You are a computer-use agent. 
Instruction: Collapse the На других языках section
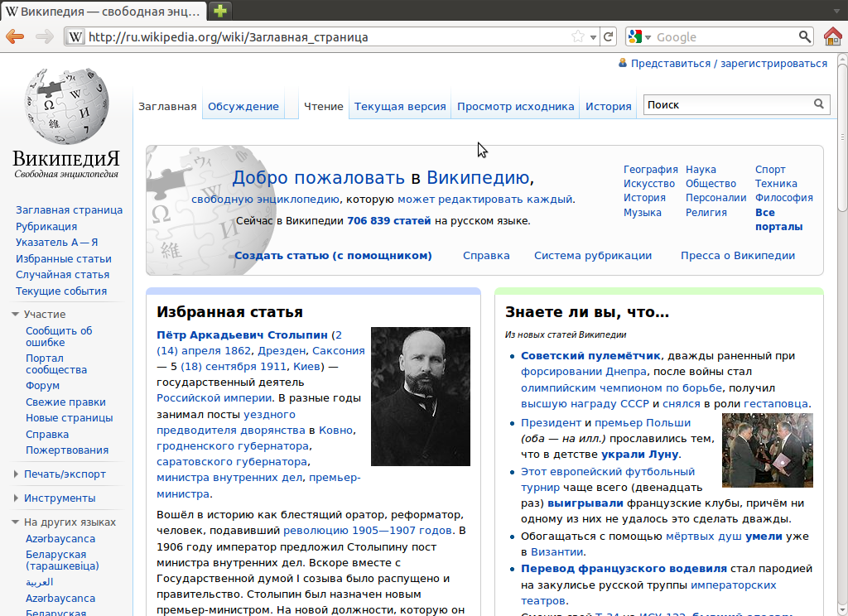(x=15, y=522)
